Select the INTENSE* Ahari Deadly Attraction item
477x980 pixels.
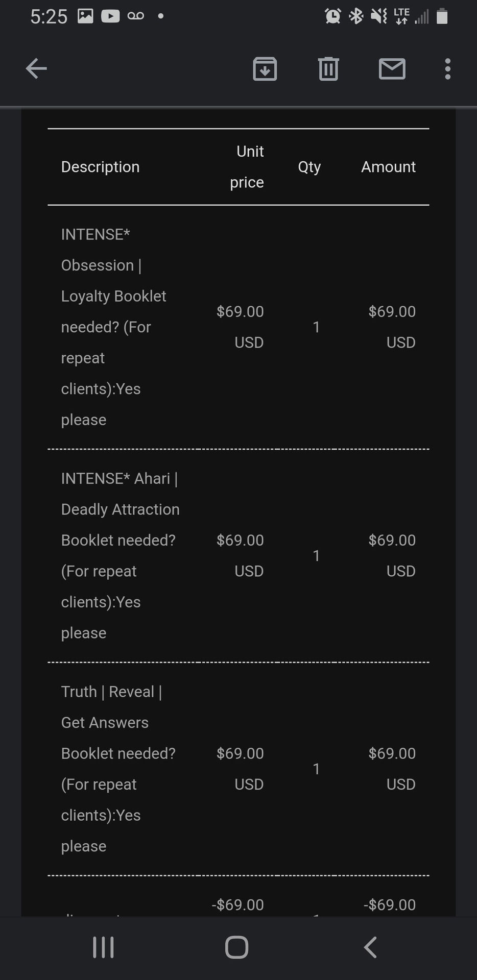click(x=120, y=555)
